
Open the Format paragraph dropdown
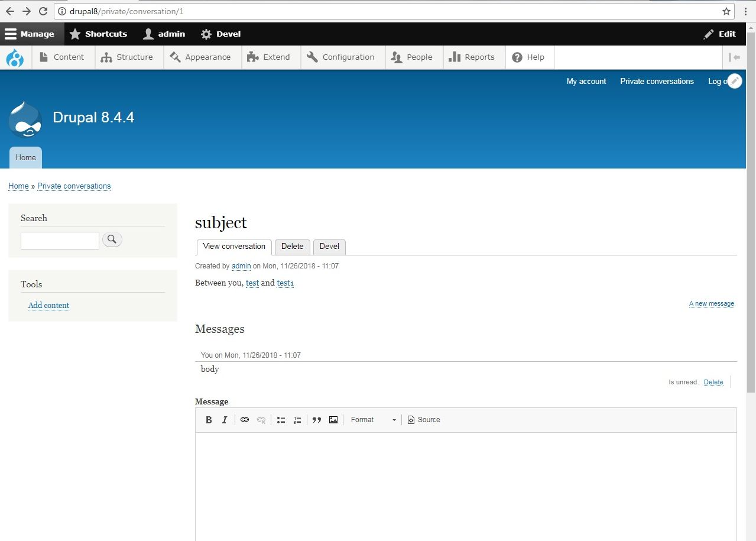click(372, 420)
